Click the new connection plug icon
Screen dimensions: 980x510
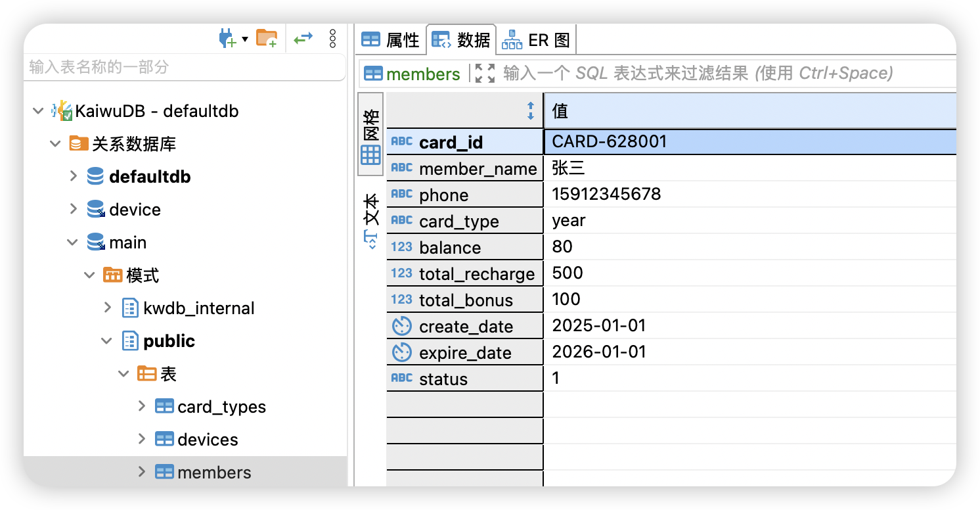[227, 39]
